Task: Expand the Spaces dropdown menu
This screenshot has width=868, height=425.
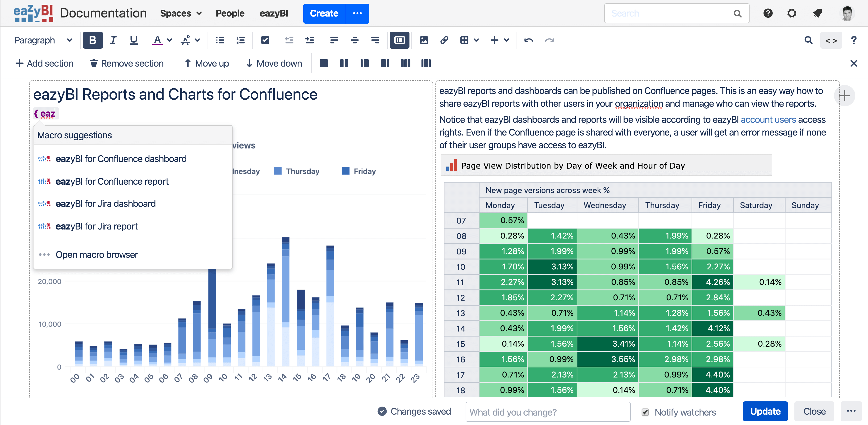Action: [181, 13]
